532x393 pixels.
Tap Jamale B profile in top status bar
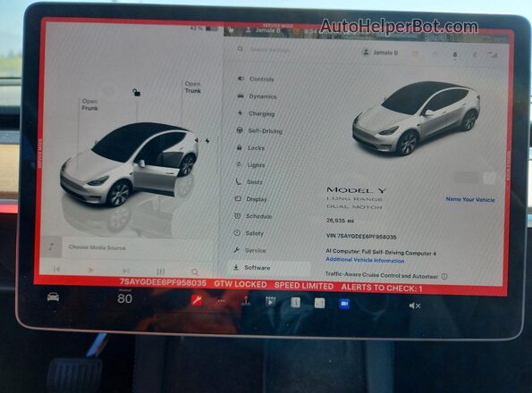[x=263, y=30]
